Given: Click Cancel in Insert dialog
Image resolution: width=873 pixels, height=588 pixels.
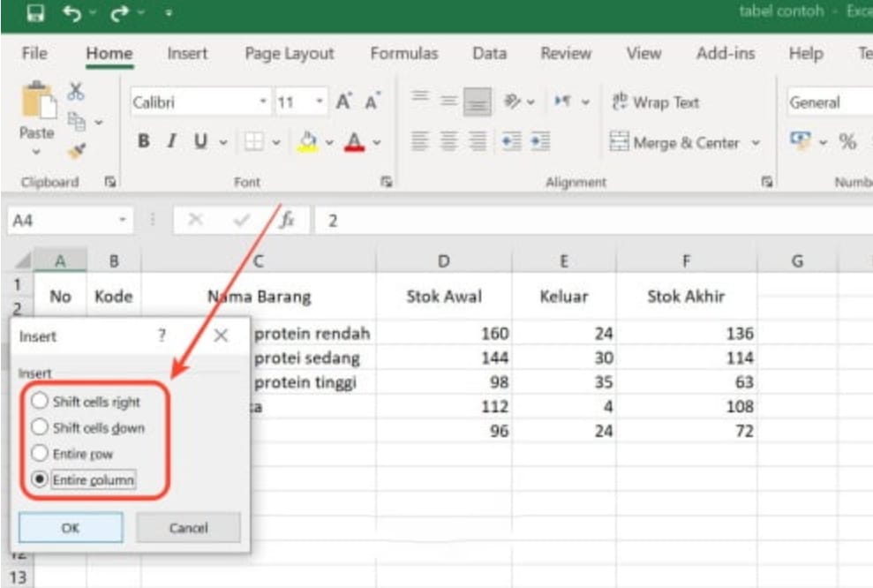Looking at the screenshot, I should (188, 528).
